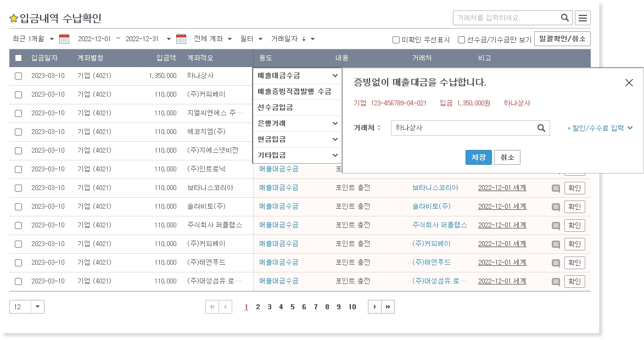Enable the 미확인 우선표시 checkbox
The width and height of the screenshot is (644, 340).
pos(396,40)
